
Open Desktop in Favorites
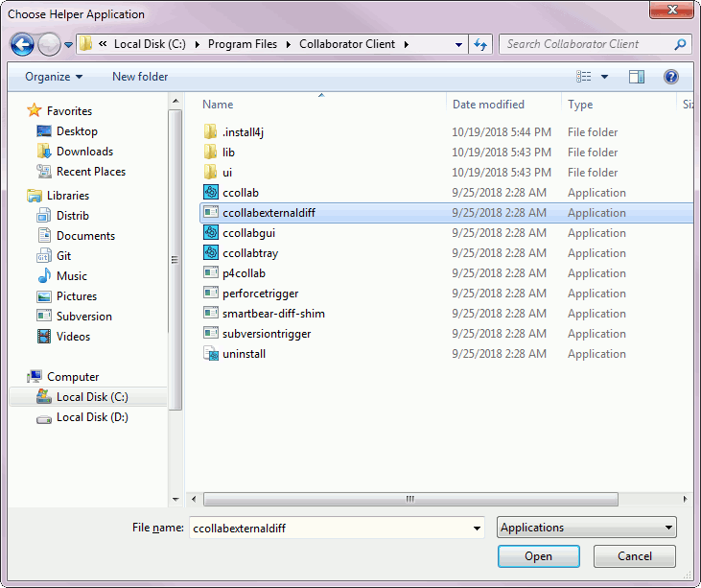coord(77,131)
